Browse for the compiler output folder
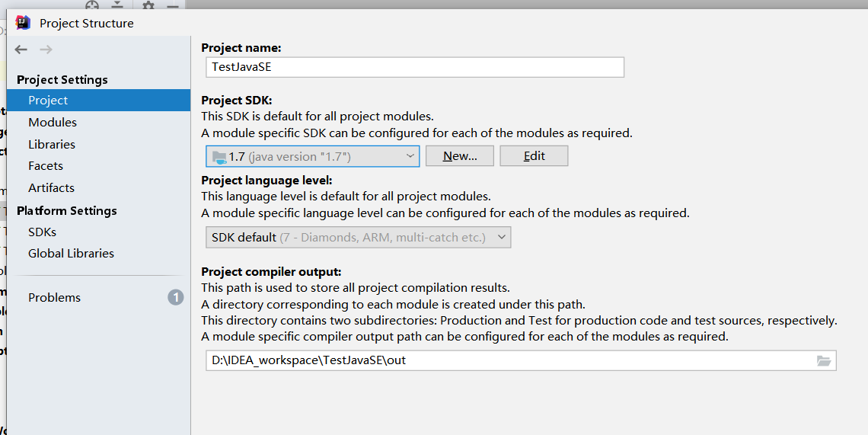 click(x=824, y=361)
